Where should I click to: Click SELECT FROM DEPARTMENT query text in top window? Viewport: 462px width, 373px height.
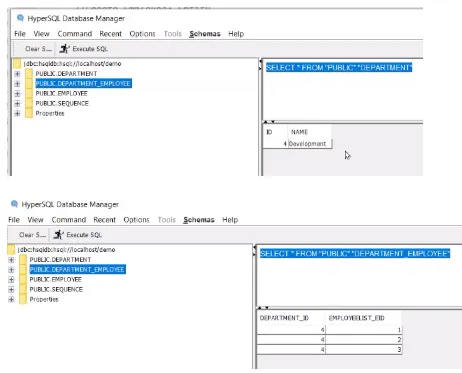339,68
